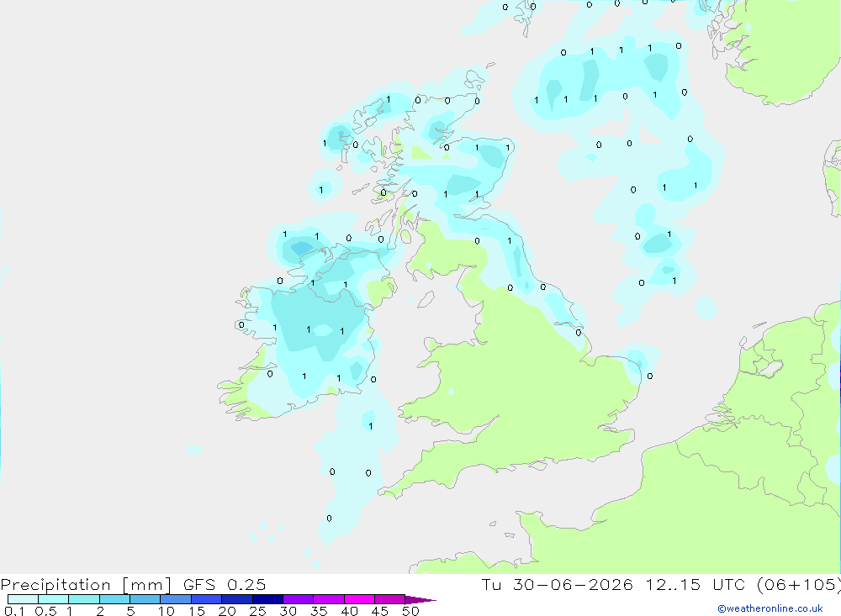Image resolution: width=841 pixels, height=616 pixels.
Task: Click the '10' legend scale value
Action: click(167, 611)
